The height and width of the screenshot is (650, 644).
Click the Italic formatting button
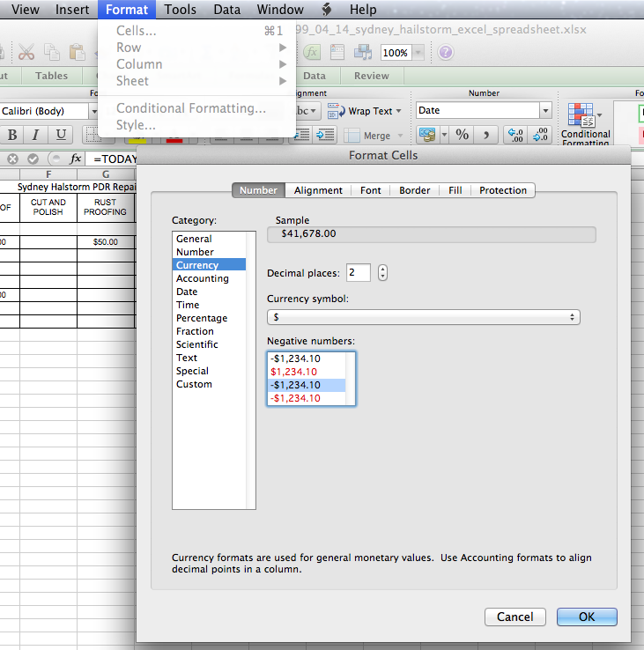tap(36, 135)
